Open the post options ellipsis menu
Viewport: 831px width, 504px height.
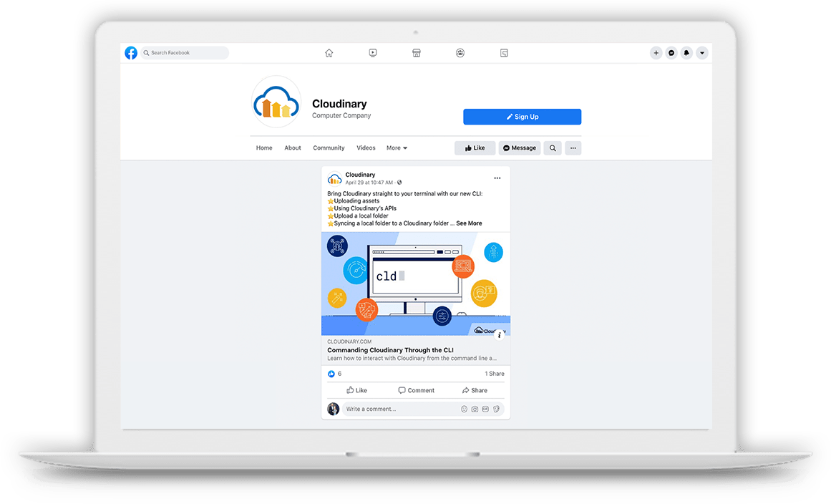pyautogui.click(x=497, y=178)
